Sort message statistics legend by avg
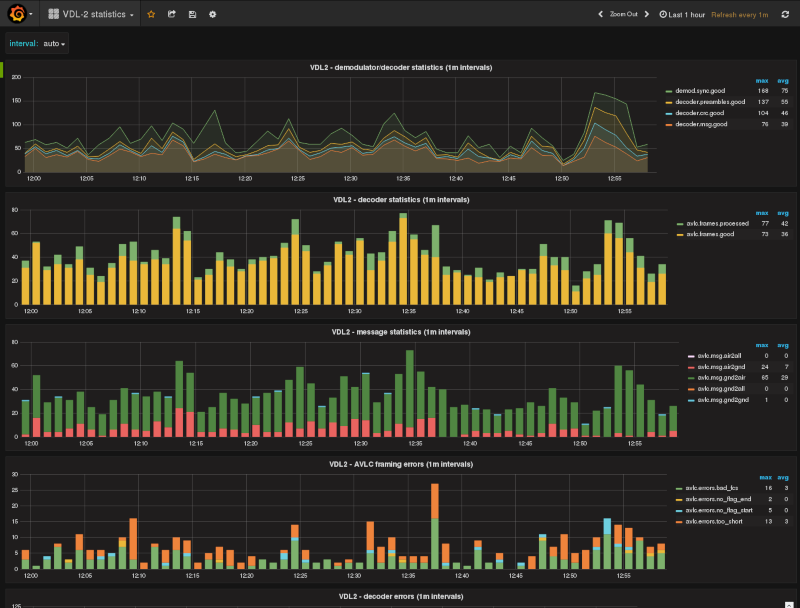Screen dimensions: 800x608 pos(783,345)
